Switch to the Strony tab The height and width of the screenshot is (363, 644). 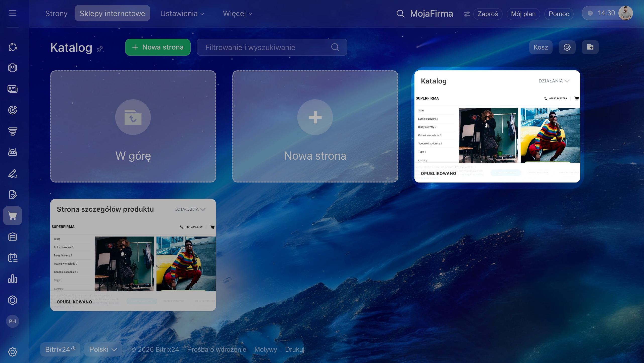[56, 14]
